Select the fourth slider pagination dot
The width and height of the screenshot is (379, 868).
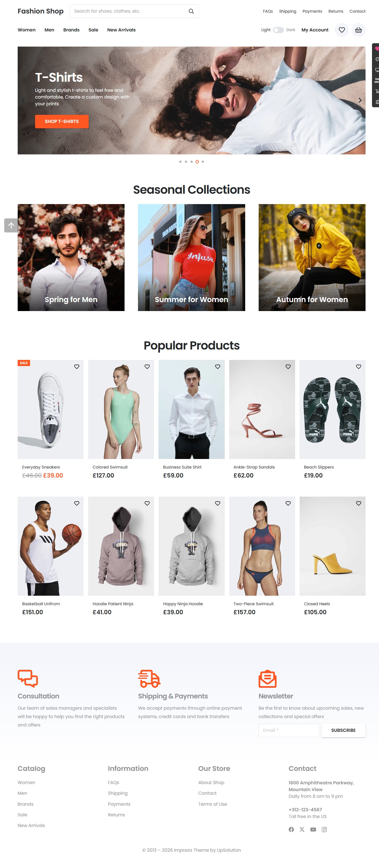click(197, 162)
